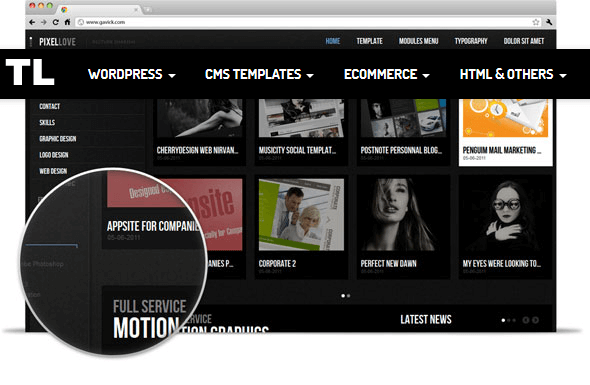Expand the HTML & Others dropdown

click(x=513, y=74)
